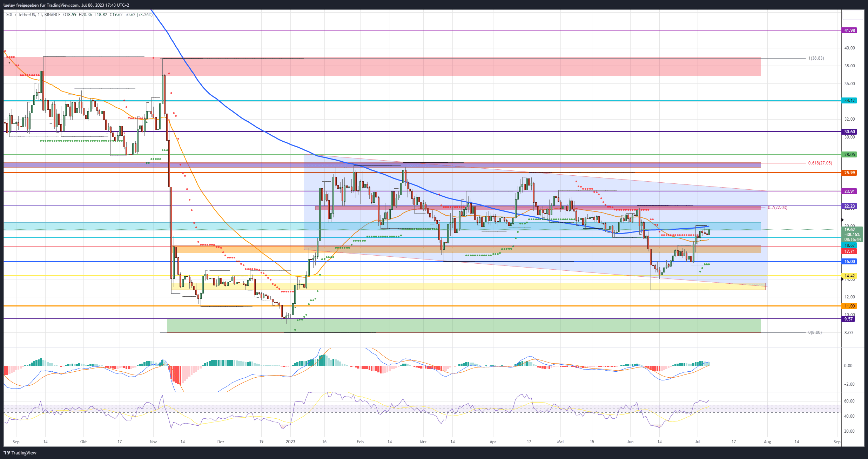
Task: Click the 32.00 price scale value
Action: [850, 119]
